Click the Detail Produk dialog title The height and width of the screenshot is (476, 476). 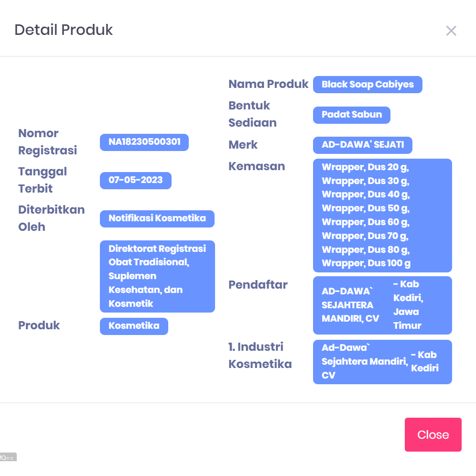64,30
